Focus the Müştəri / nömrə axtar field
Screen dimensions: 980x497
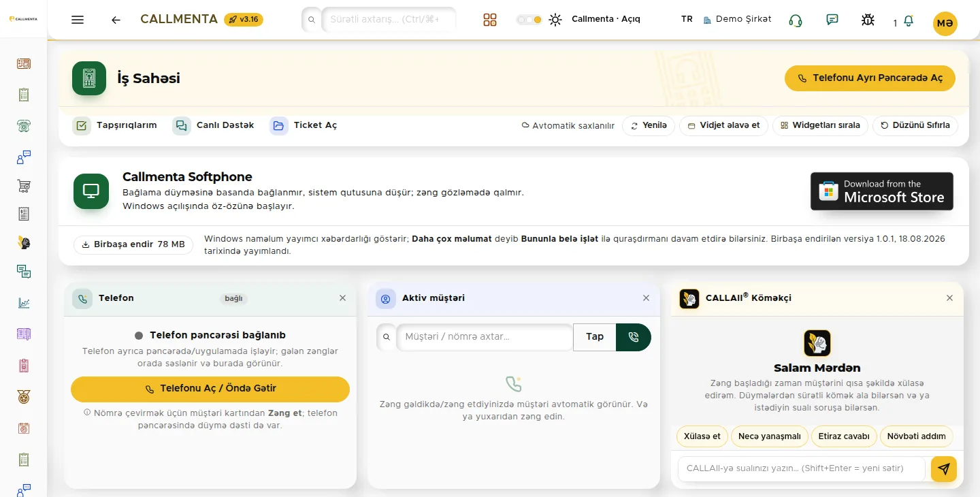coord(485,337)
